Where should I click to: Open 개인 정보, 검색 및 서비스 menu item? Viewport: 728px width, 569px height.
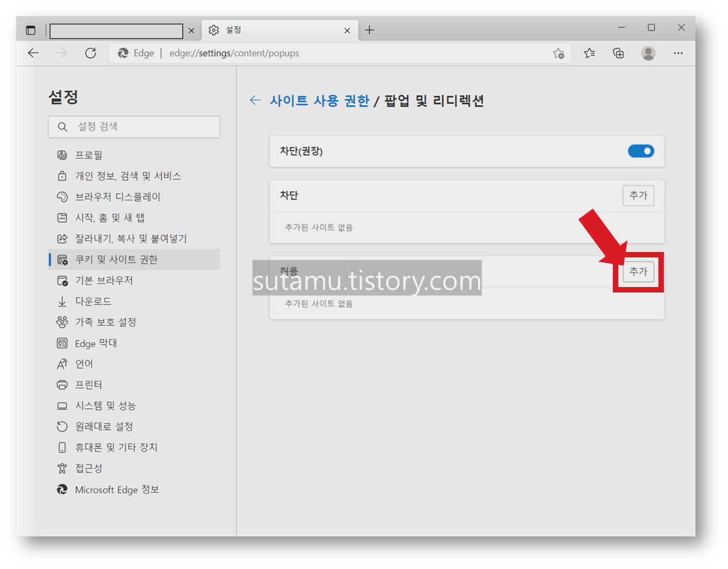click(134, 176)
